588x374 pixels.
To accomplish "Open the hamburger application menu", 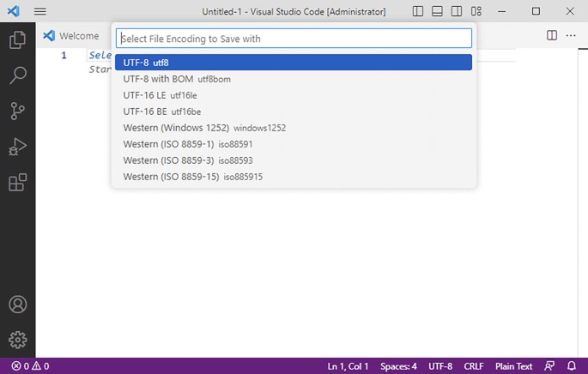I will [x=40, y=12].
